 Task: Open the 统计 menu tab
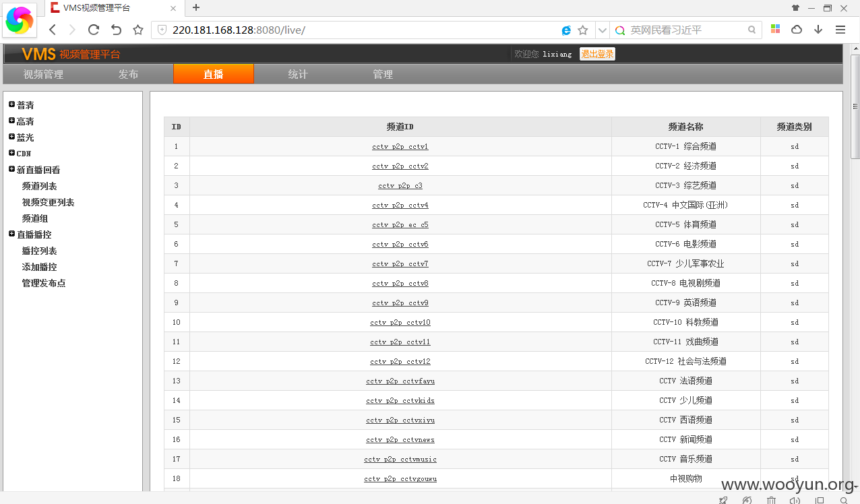point(298,74)
